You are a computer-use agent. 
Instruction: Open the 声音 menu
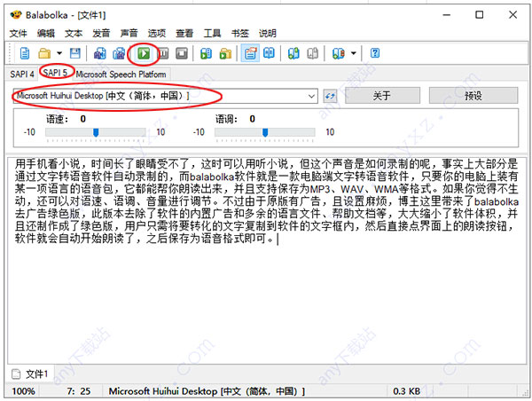[x=129, y=34]
